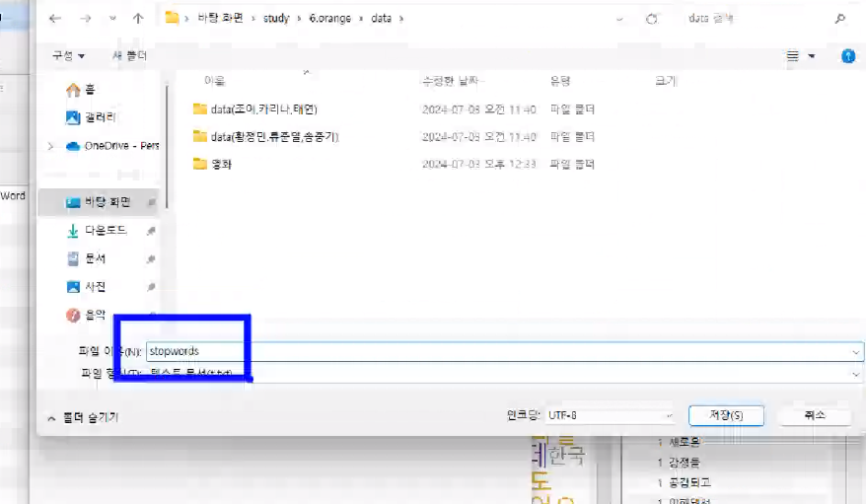This screenshot has height=504, width=866.
Task: Select 공감되고 row in background window
Action: click(x=685, y=482)
